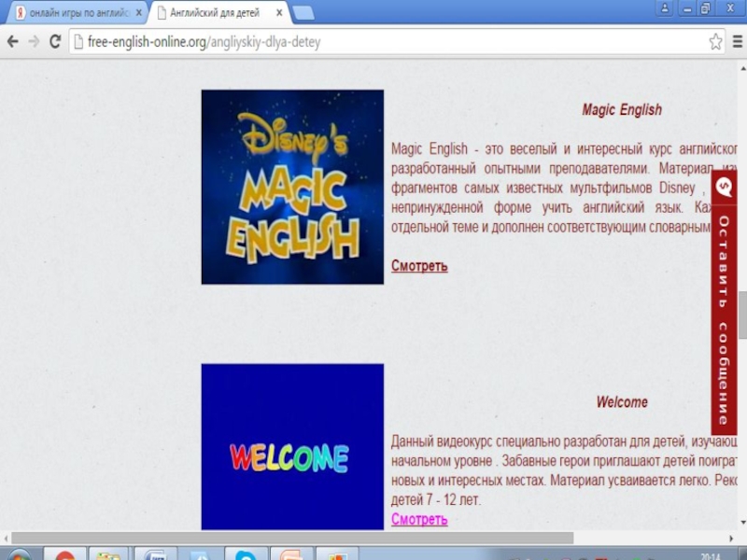Select the 'Английский для детей' tab

215,13
